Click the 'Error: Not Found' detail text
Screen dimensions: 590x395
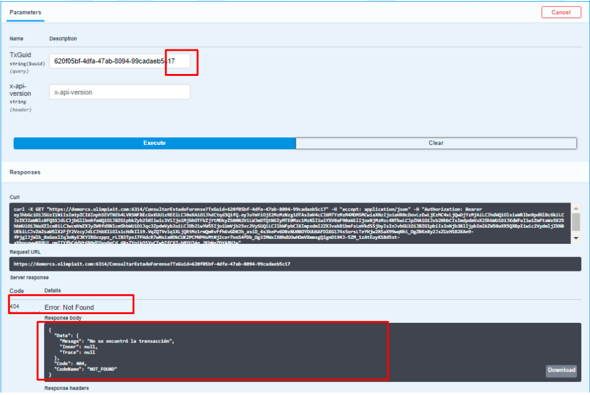pyautogui.click(x=69, y=307)
